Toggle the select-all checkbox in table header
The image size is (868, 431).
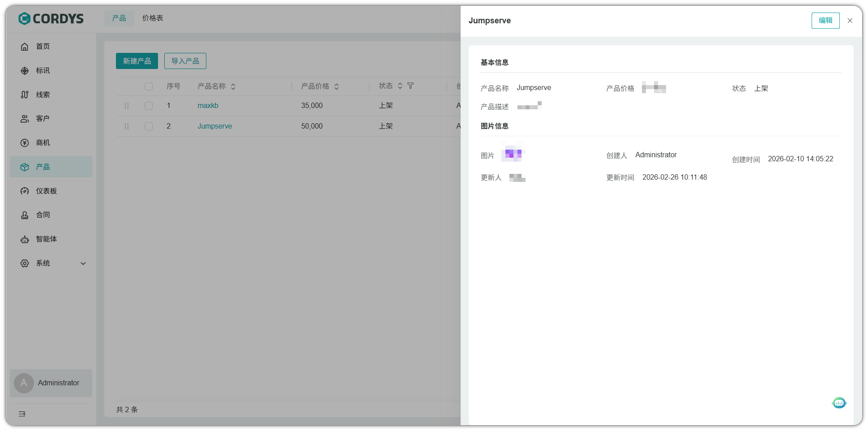pos(149,86)
